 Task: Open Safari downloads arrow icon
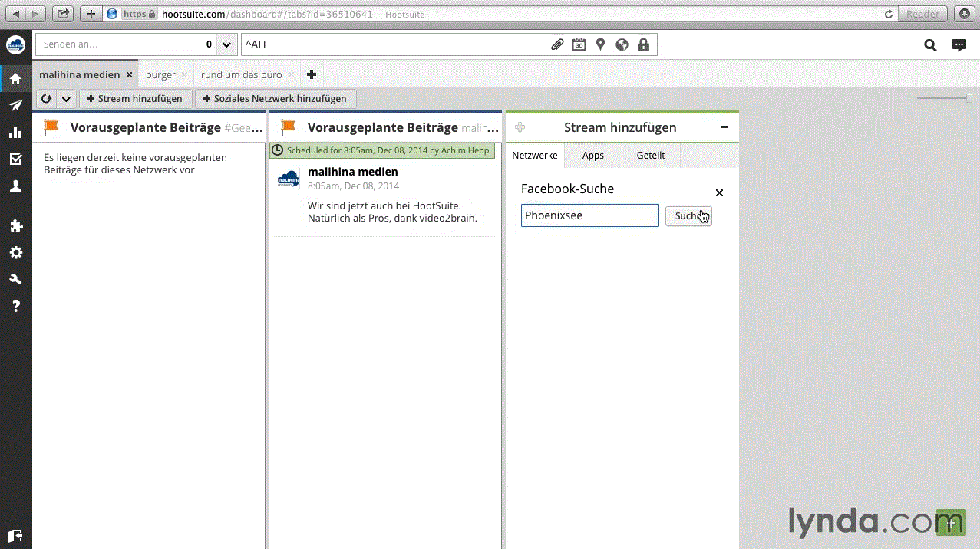point(964,14)
